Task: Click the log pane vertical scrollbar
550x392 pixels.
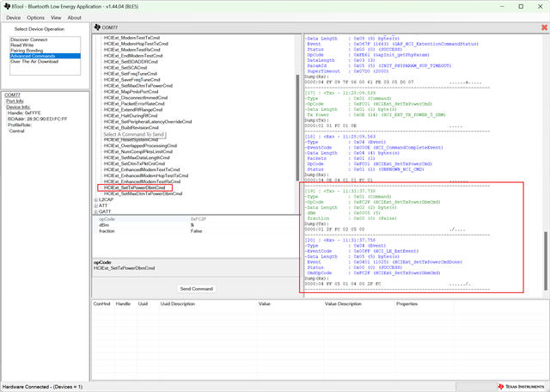Action: tap(546, 261)
